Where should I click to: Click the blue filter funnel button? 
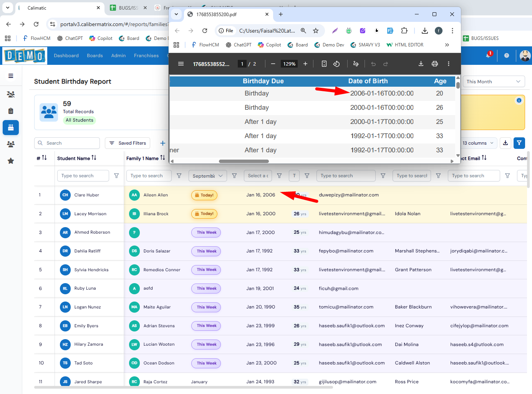pos(519,143)
